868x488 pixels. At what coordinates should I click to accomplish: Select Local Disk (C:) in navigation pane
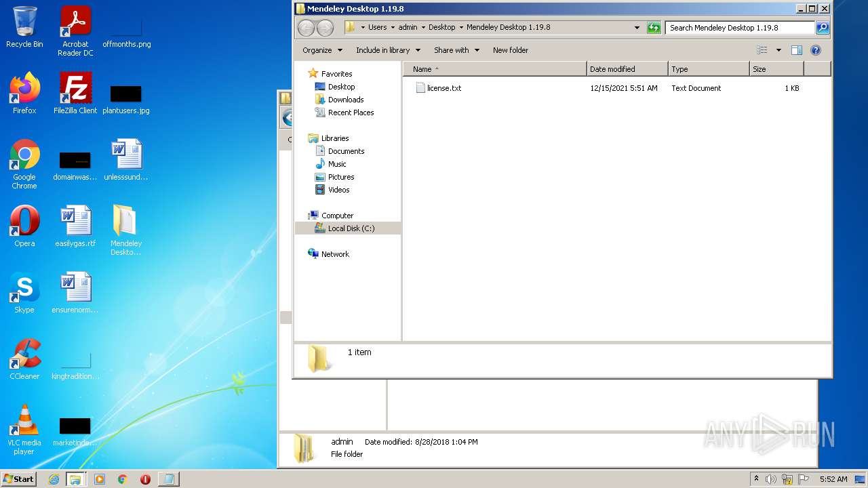(348, 228)
